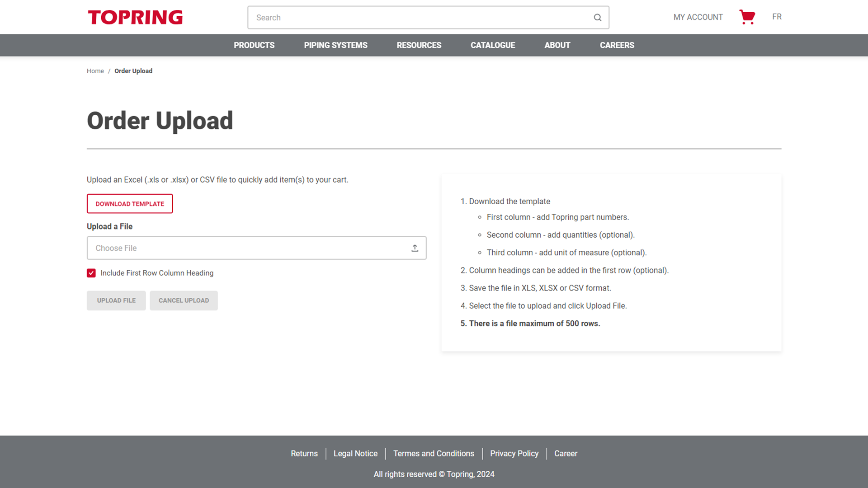Focus the Search input field
Screen dimensions: 868x488
click(428, 18)
